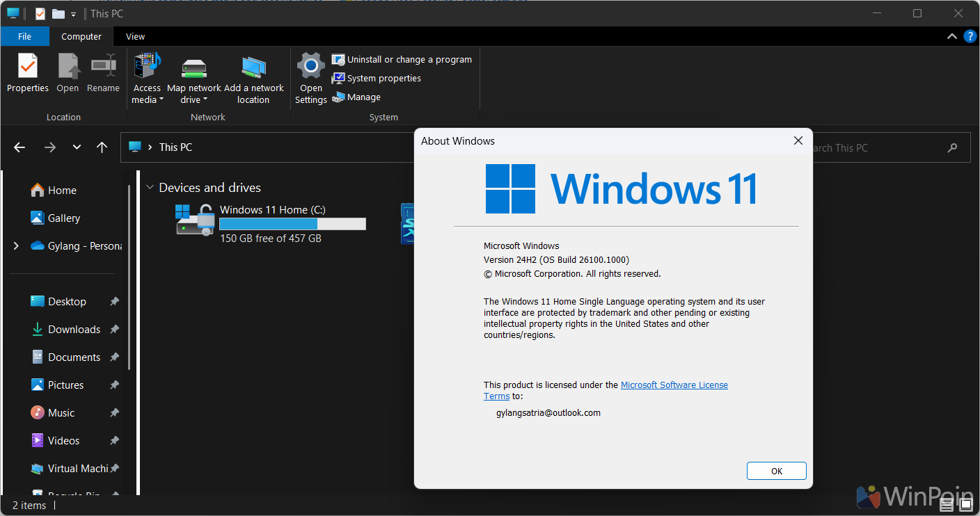Open System properties from the ribbon
980x516 pixels.
[x=377, y=78]
